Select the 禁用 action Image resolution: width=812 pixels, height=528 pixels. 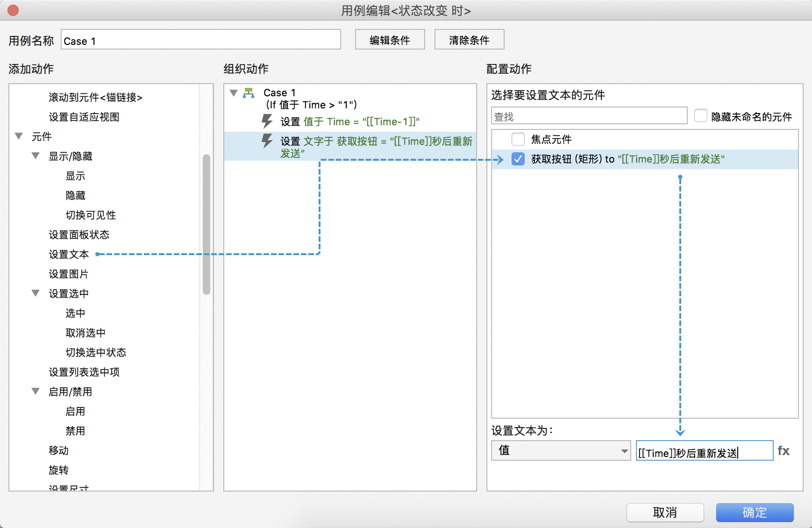coord(75,431)
